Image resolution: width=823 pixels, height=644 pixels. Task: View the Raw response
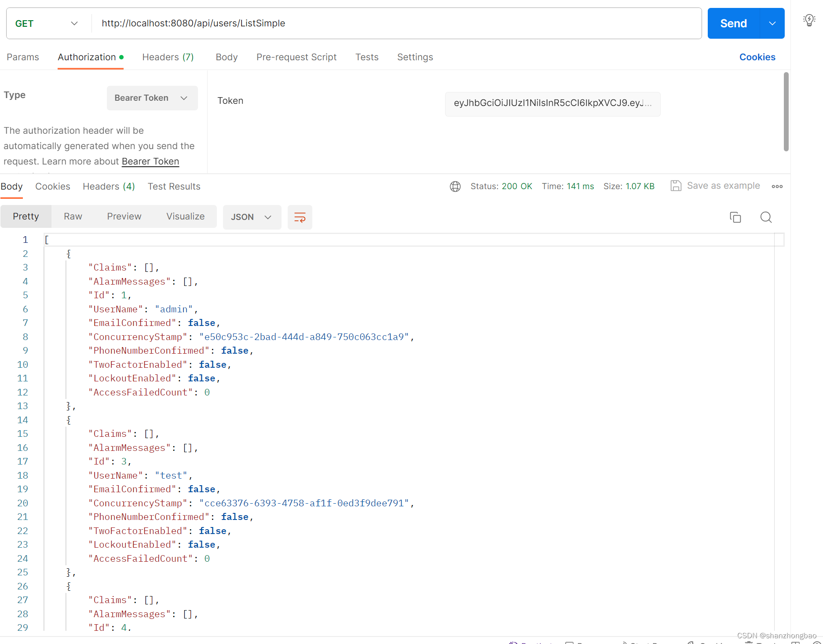[x=73, y=216]
